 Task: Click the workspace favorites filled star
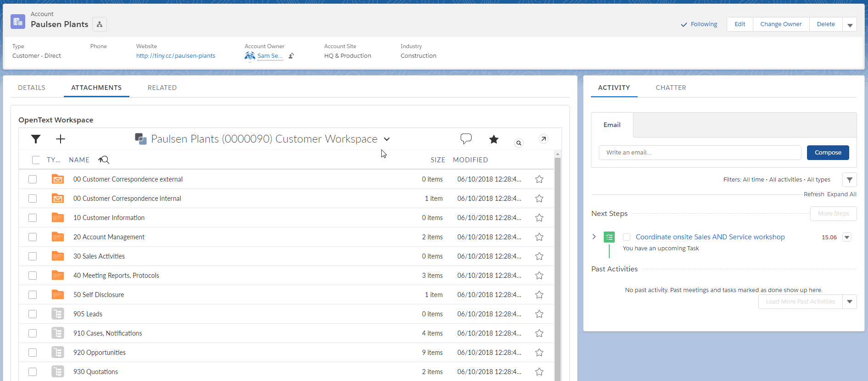[x=494, y=139]
